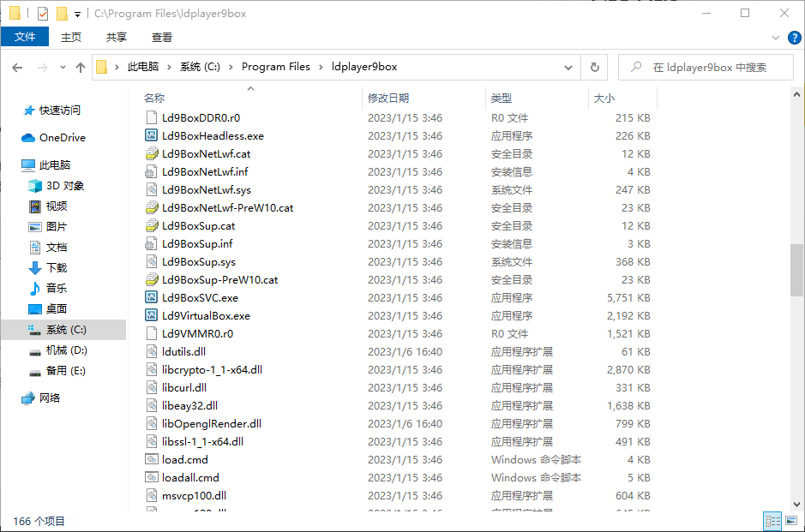The width and height of the screenshot is (805, 532).
Task: Open Help with the question mark icon
Action: pos(796,38)
